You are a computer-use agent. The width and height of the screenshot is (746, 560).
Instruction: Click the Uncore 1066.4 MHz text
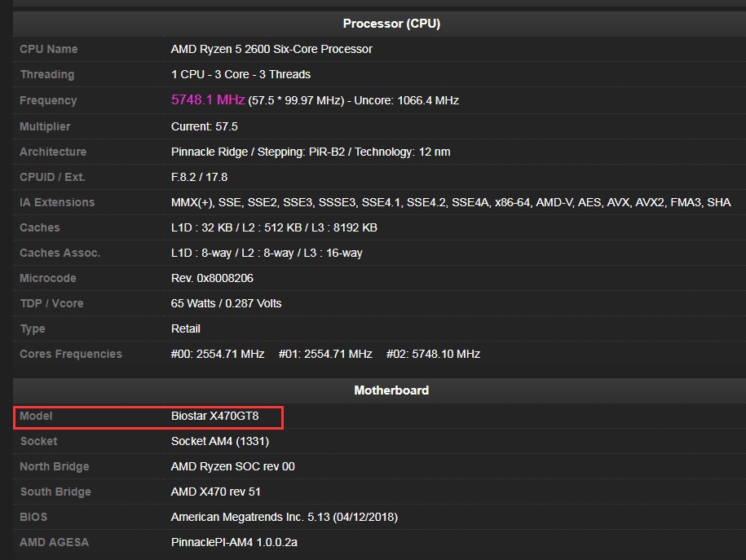(406, 100)
